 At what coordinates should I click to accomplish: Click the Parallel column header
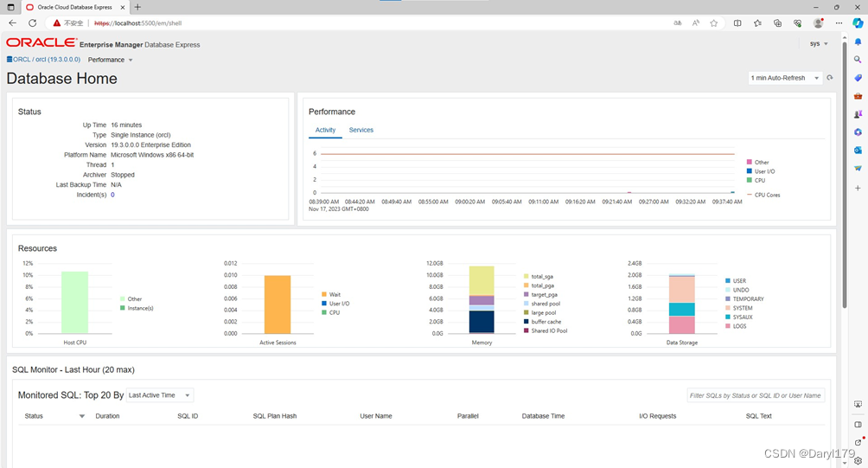coord(468,416)
